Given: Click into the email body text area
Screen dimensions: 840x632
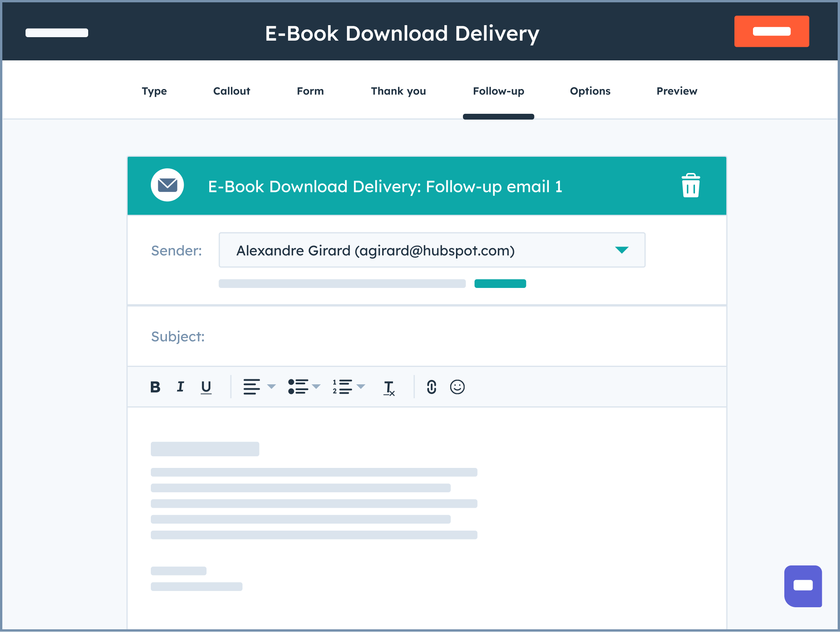Looking at the screenshot, I should click(427, 519).
